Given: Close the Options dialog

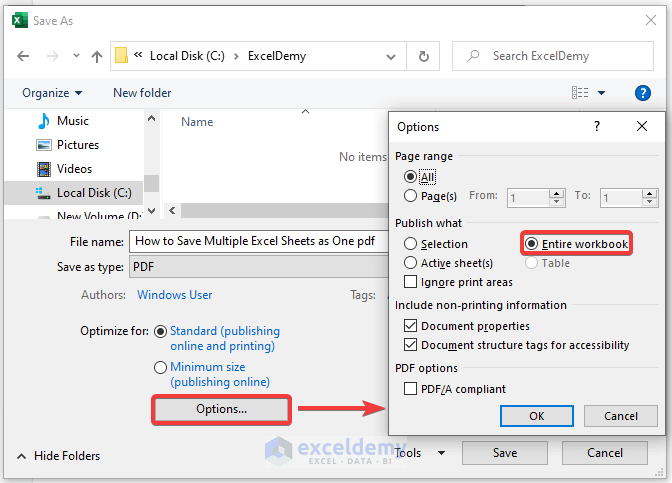Looking at the screenshot, I should [x=642, y=126].
